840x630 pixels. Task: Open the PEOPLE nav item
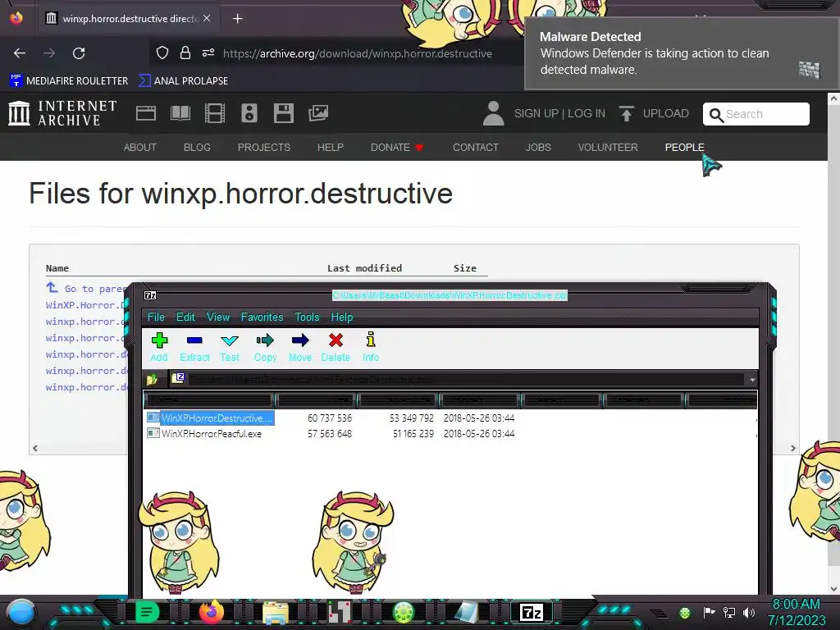tap(685, 148)
